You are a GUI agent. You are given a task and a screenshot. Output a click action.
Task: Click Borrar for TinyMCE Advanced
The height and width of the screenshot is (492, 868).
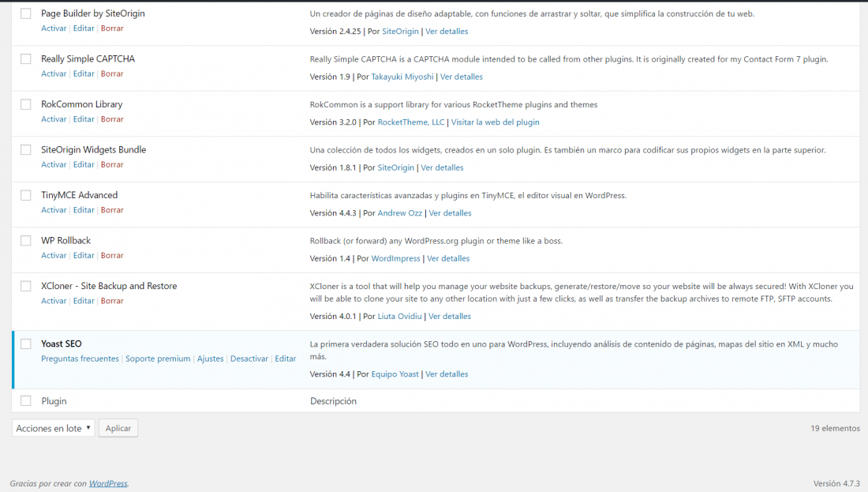point(112,210)
